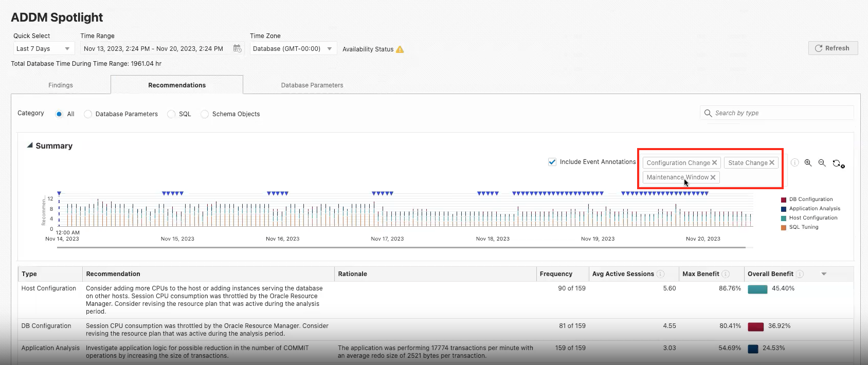
Task: Open the Time Range calendar picker icon
Action: pos(237,48)
